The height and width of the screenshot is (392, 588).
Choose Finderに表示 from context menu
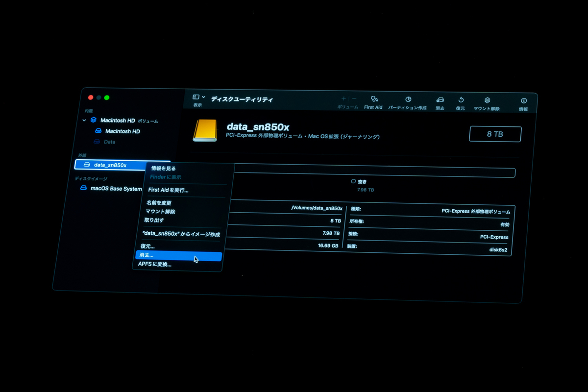point(166,177)
